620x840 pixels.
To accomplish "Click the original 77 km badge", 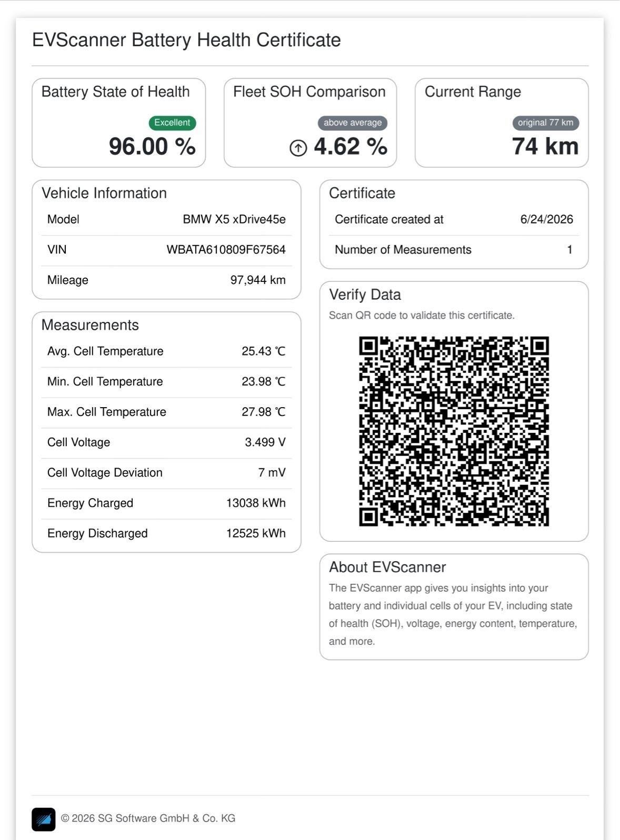I will pyautogui.click(x=546, y=123).
